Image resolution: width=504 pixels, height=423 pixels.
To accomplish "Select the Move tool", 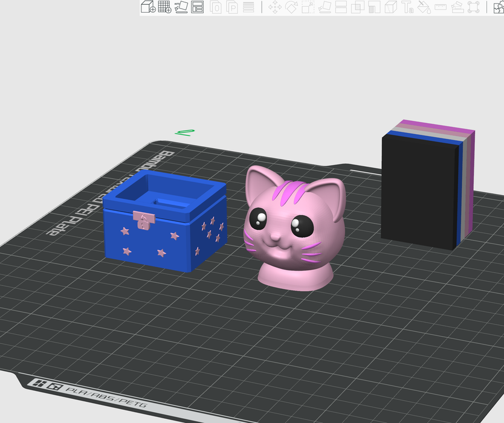I will (275, 7).
